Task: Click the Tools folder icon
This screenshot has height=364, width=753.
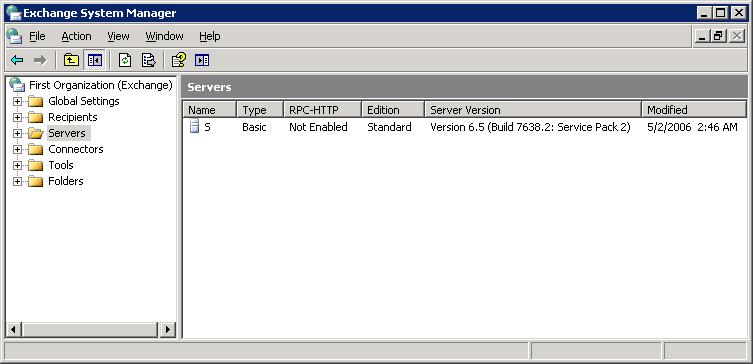Action: click(x=36, y=165)
